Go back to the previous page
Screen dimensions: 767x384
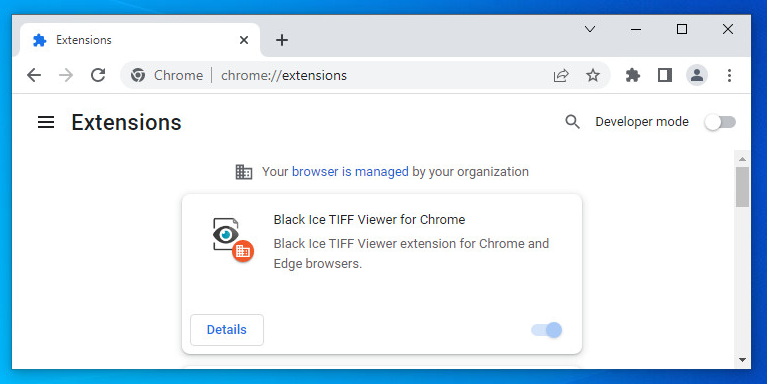pyautogui.click(x=34, y=75)
